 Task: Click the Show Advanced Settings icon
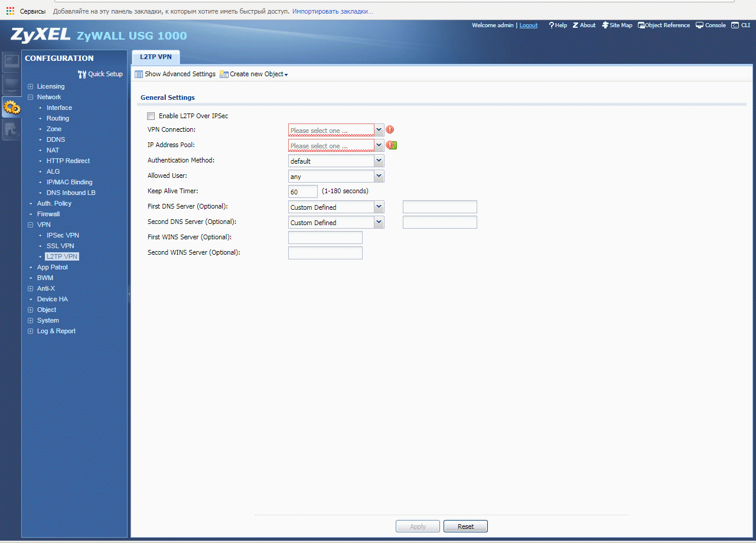139,74
